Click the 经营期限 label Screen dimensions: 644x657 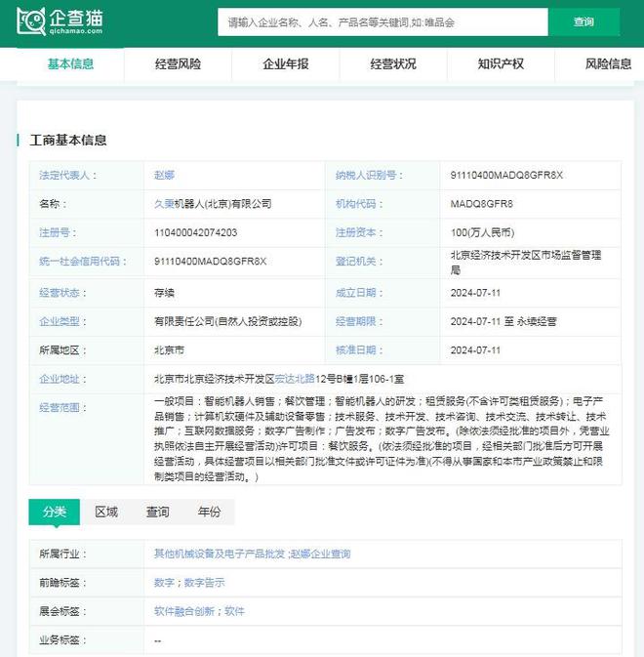(359, 322)
